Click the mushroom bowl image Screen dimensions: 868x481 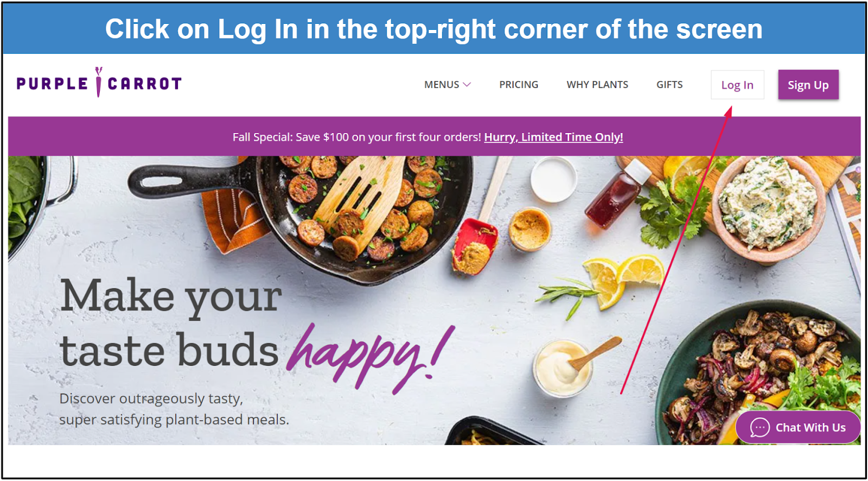[x=759, y=375]
